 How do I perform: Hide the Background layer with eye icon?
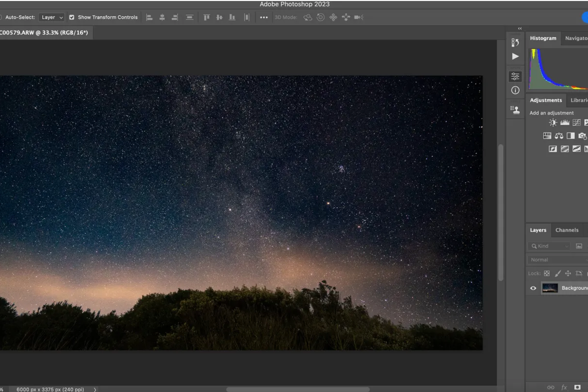(533, 288)
